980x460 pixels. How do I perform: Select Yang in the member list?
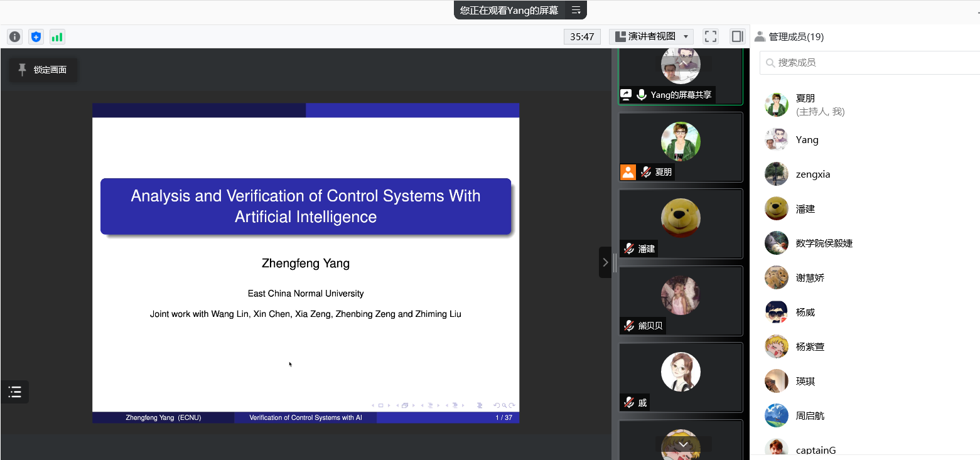(x=807, y=139)
